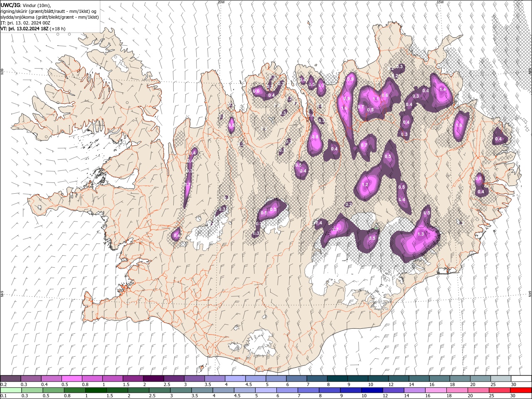Click the 'rigning/skúrir' rain description line
Screen dimensions: 532x399
pos(49,11)
